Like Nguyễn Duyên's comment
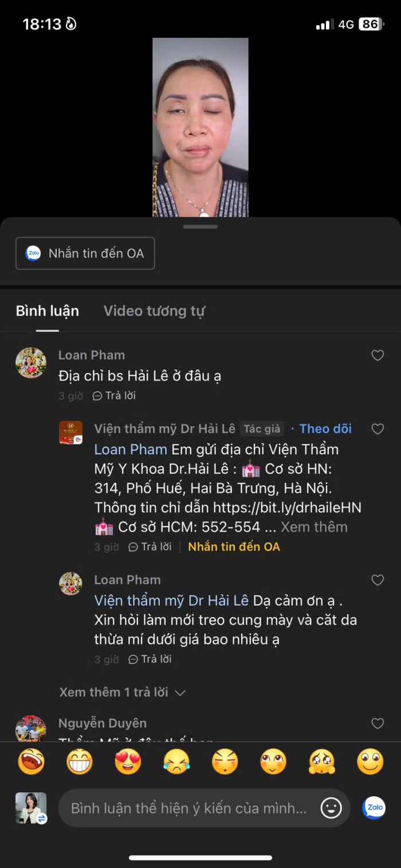The height and width of the screenshot is (868, 401). pyautogui.click(x=378, y=724)
